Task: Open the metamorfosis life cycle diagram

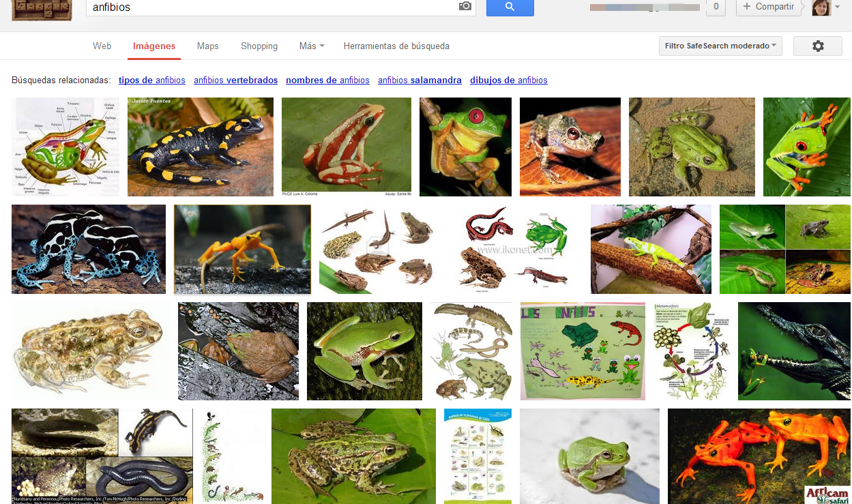Action: coord(692,351)
